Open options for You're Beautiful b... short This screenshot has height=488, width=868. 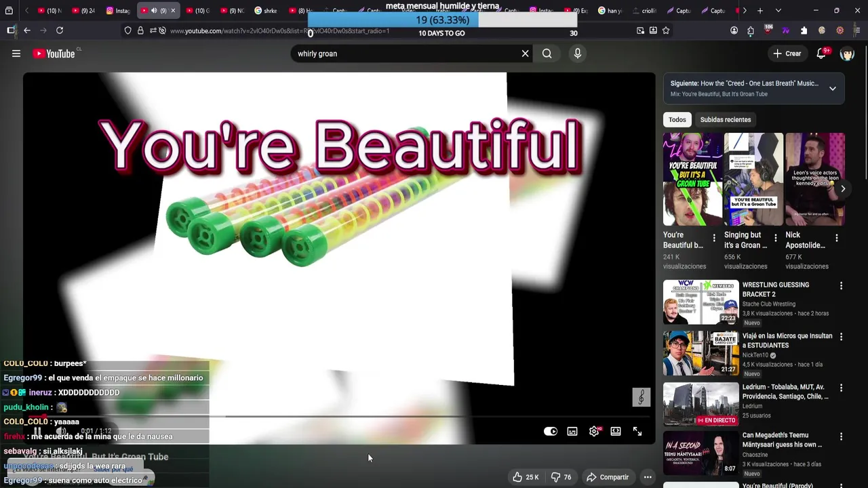click(714, 238)
